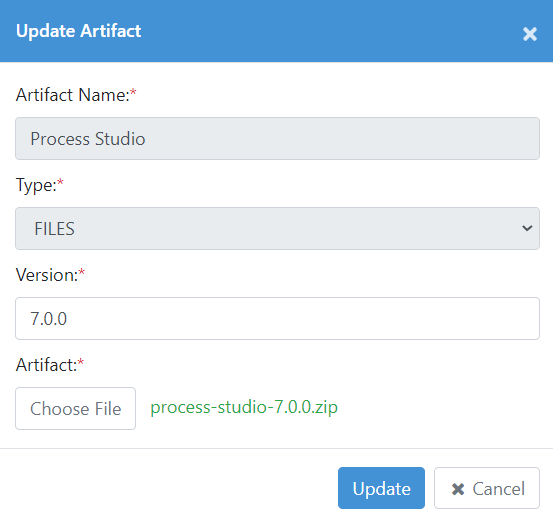Screen dimensions: 553x523
Task: Focus the Version field showing 7.0.0
Action: (277, 318)
